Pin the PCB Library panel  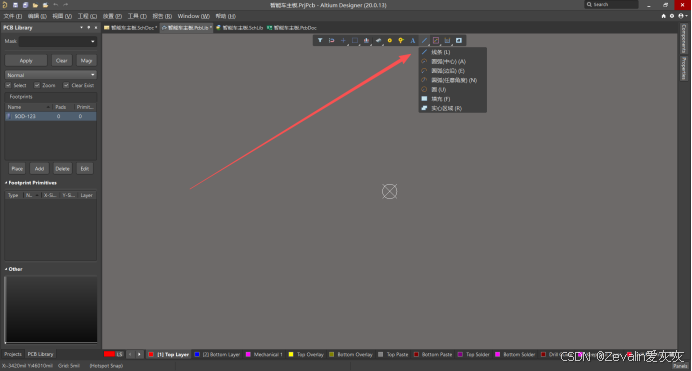pyautogui.click(x=89, y=28)
